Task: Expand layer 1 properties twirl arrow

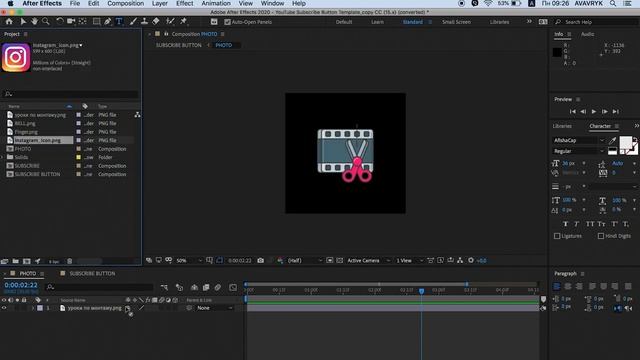Action: (x=33, y=308)
